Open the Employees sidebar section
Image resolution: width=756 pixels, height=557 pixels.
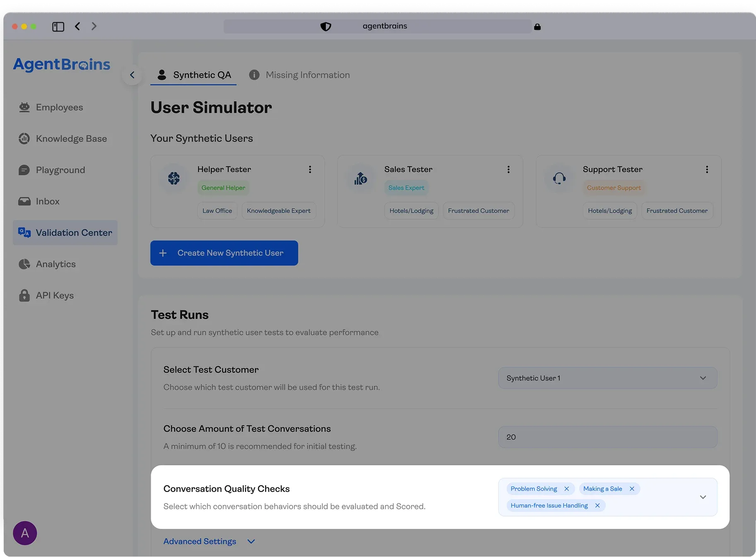(59, 107)
